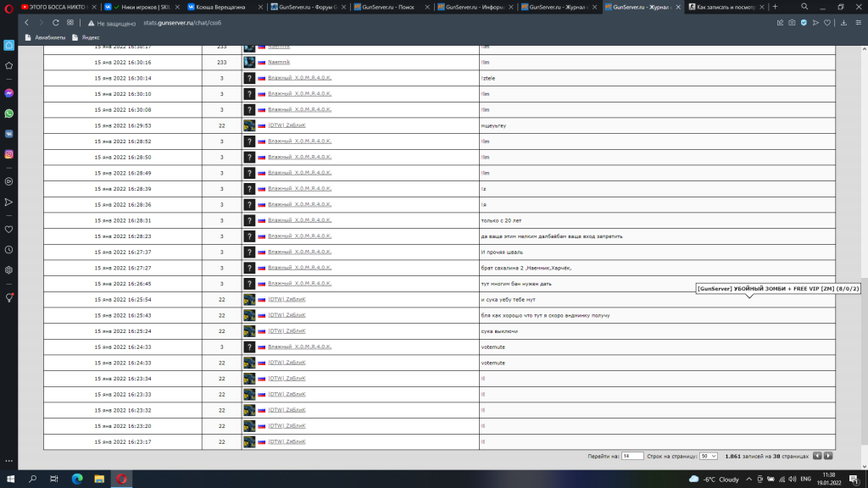Open a new browser tab with plus button
The width and height of the screenshot is (868, 488).
click(775, 7)
